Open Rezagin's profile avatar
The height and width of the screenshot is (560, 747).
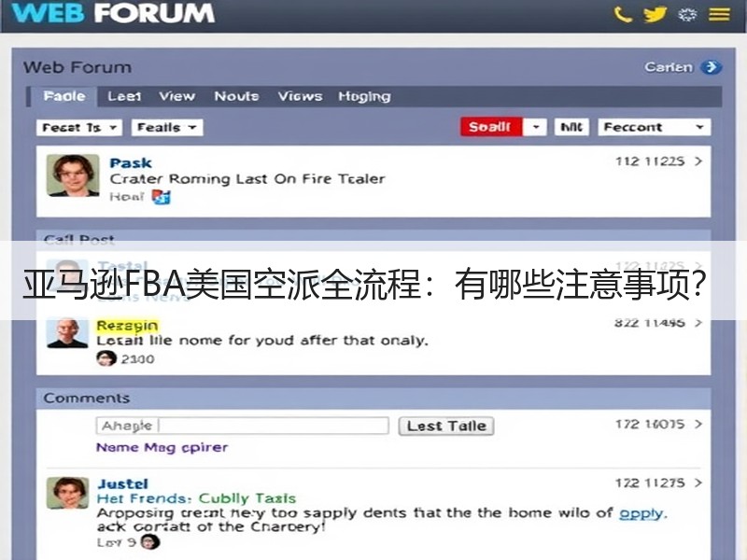[x=67, y=333]
